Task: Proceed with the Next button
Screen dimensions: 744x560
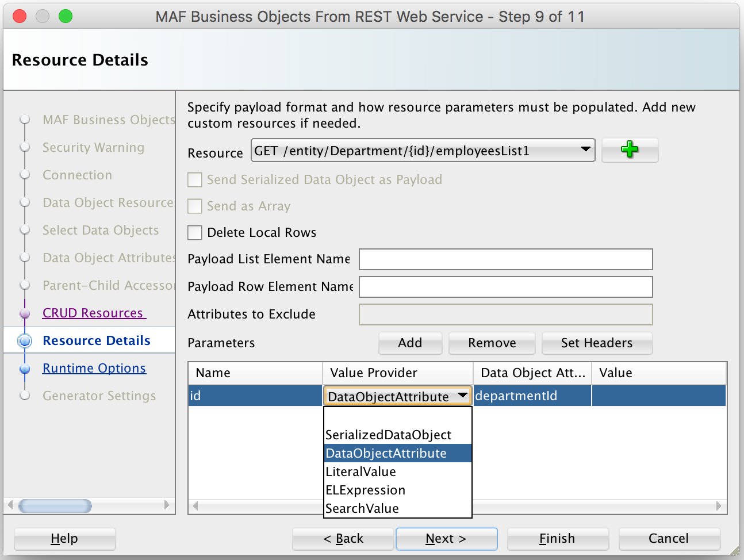Action: (446, 539)
